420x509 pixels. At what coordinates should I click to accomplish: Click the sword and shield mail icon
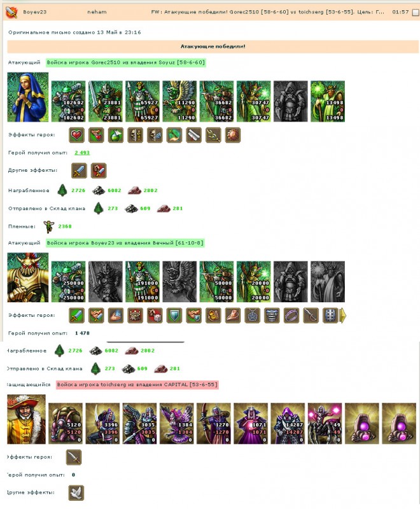pyautogui.click(x=11, y=12)
